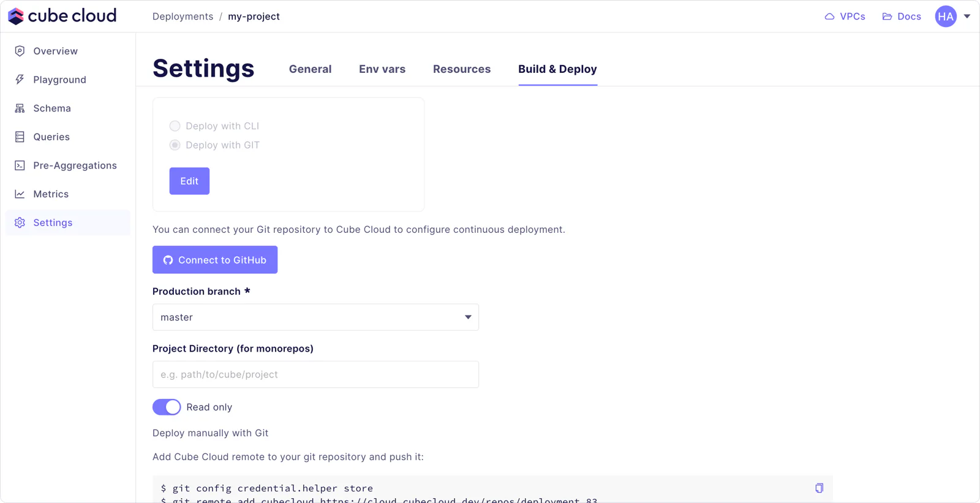Click GitHub icon in Connect button
This screenshot has width=980, height=503.
click(168, 260)
